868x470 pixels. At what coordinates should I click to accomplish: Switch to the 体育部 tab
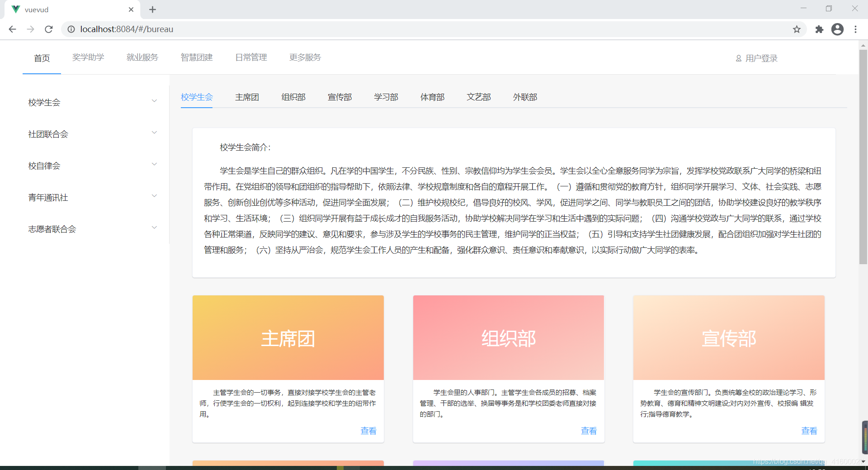pos(432,97)
